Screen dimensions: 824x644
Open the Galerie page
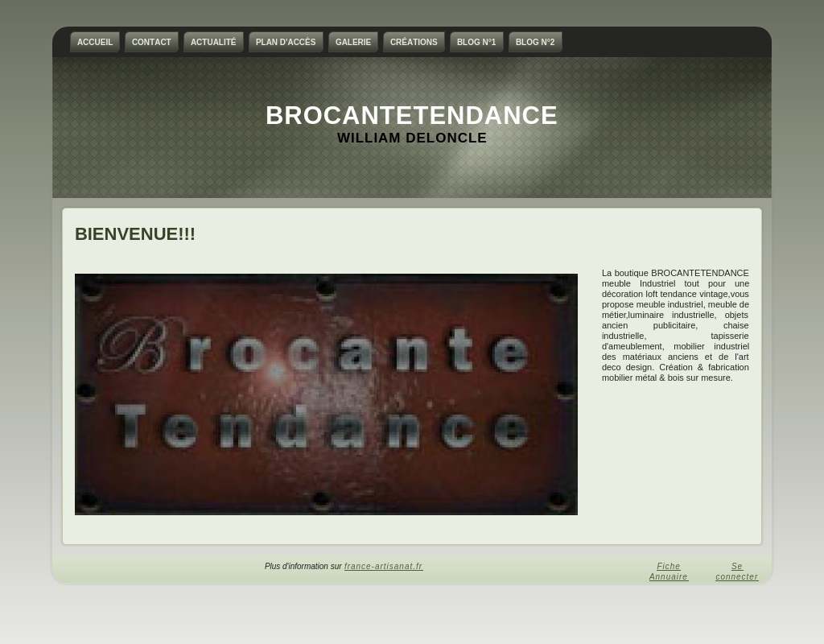(353, 42)
